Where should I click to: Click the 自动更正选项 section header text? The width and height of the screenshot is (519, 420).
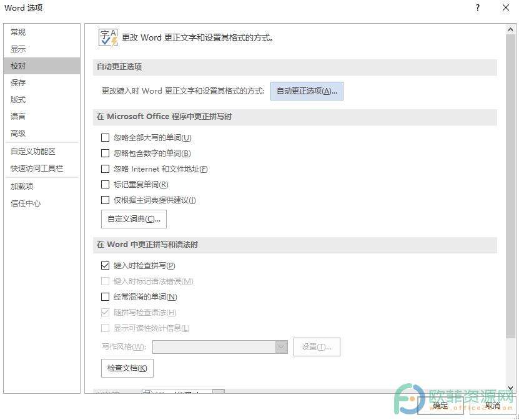coord(119,67)
